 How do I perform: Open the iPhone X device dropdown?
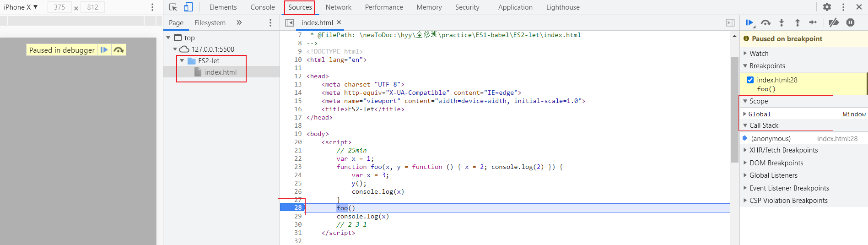pyautogui.click(x=21, y=7)
